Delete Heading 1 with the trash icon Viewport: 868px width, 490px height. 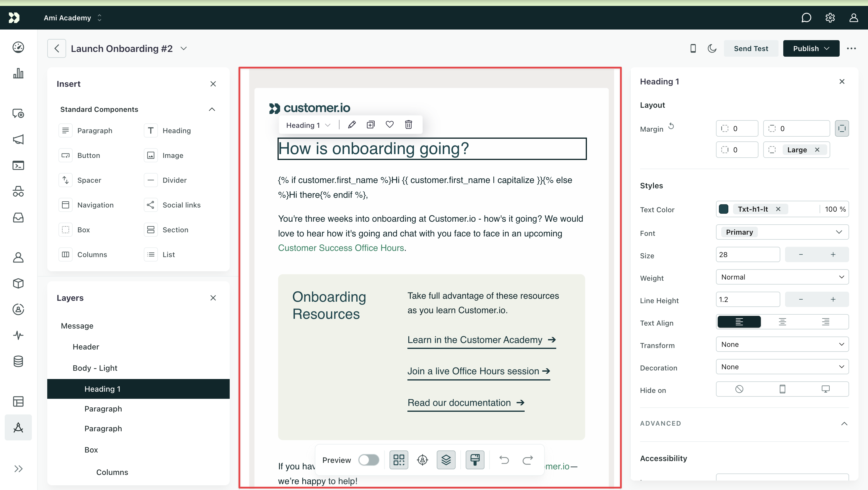coord(408,125)
